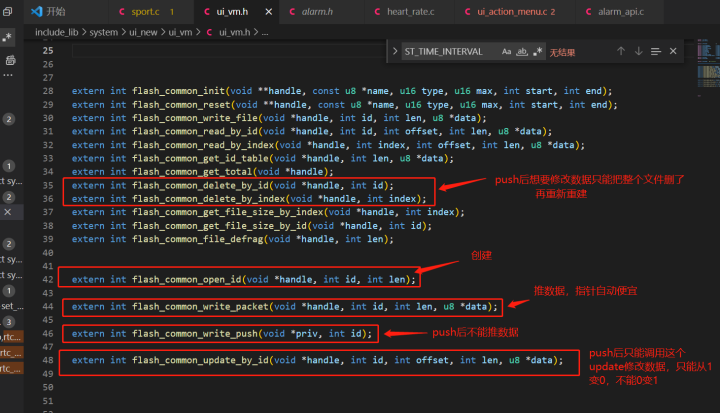
Task: Open the alarm_api.c tab
Action: pos(620,11)
